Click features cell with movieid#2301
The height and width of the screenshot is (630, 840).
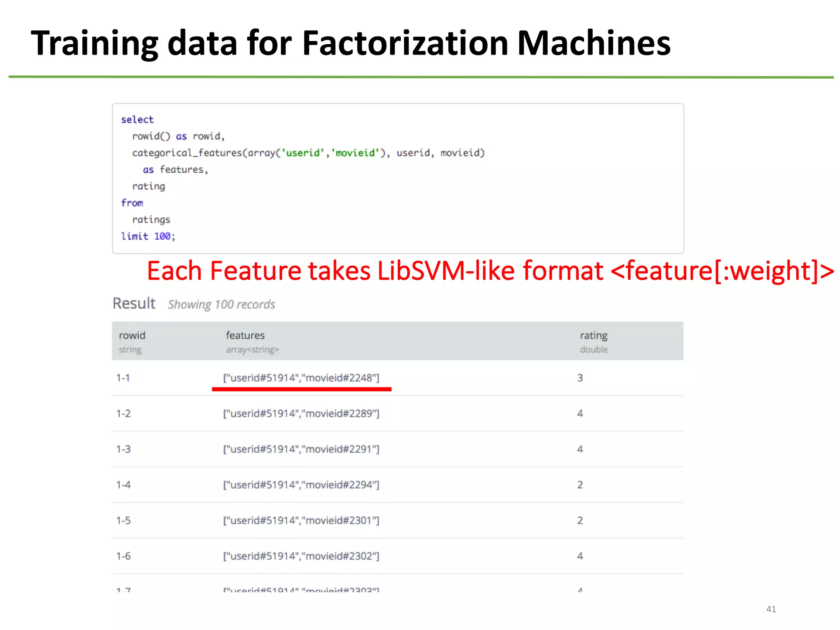[x=301, y=520]
